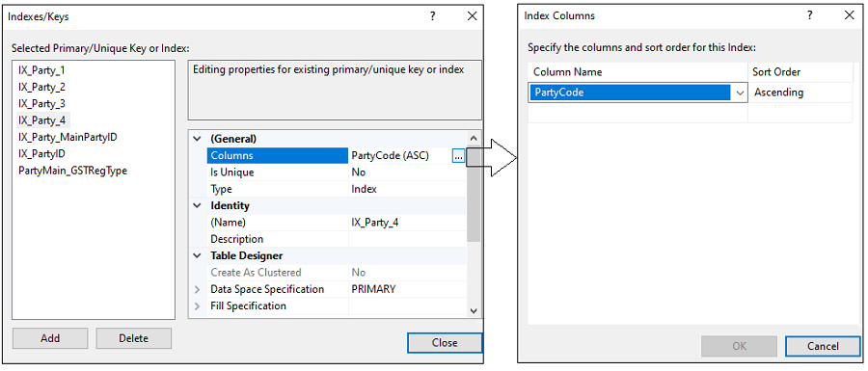Viewport: 868px width, 371px height.
Task: Click the Index Columns help question mark
Action: coord(810,16)
